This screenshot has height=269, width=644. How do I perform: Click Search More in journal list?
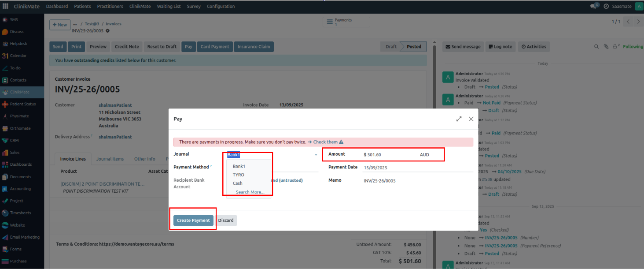[250, 192]
